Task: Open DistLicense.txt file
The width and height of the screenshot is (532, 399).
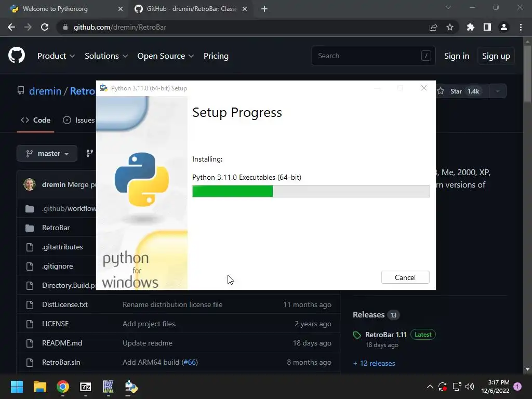Action: 65,304
